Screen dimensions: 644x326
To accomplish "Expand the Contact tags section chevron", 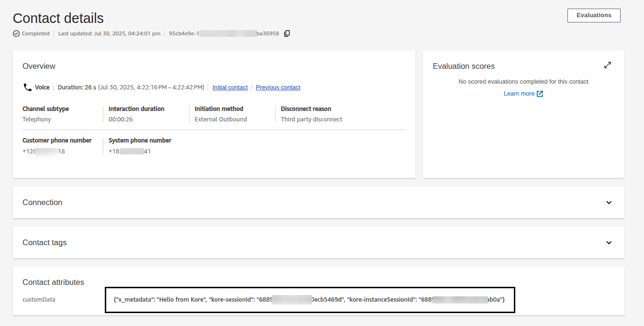I will click(609, 243).
